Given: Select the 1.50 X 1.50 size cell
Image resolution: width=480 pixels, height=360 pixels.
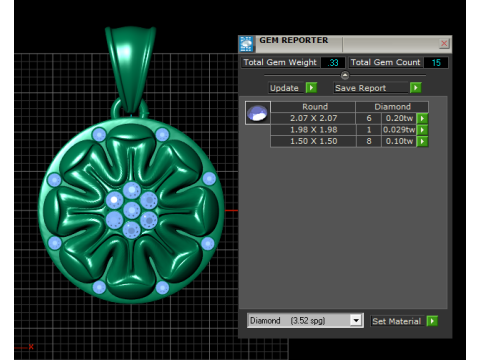Looking at the screenshot, I should 313,141.
